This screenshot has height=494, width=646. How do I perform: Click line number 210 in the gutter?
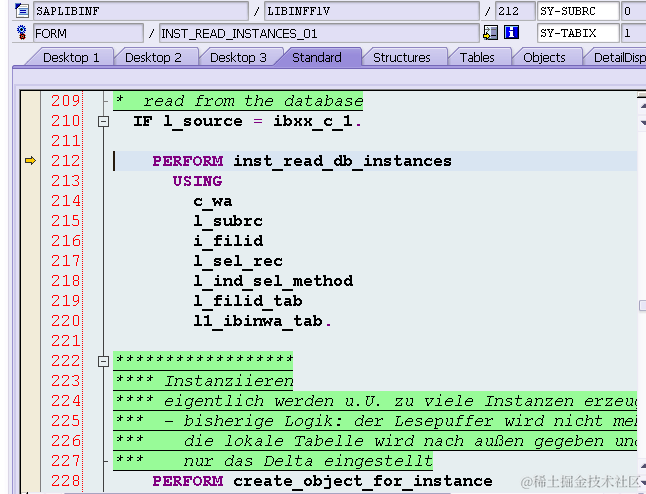click(65, 121)
